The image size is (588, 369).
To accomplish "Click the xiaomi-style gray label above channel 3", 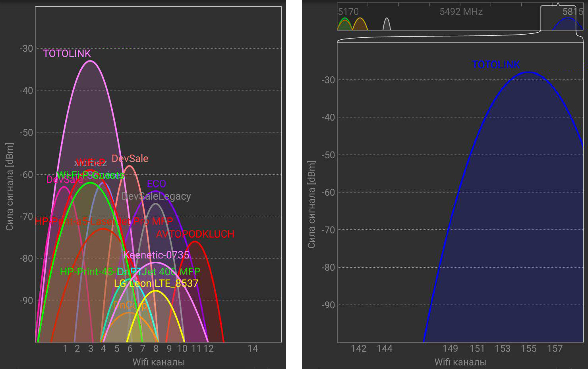I will point(90,163).
